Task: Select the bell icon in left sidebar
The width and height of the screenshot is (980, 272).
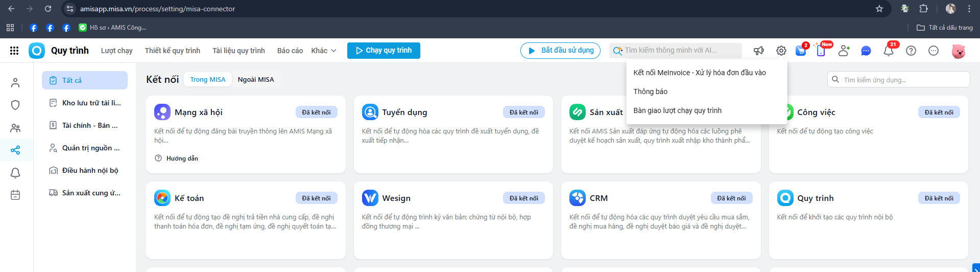Action: pyautogui.click(x=15, y=173)
